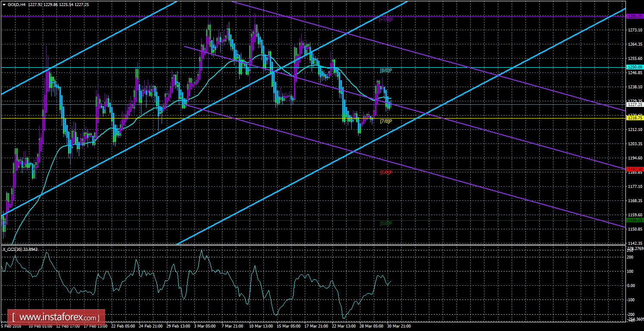Image resolution: width=644 pixels, height=331 pixels.
Task: Click the CCI scale value 0.00
Action: [631, 286]
